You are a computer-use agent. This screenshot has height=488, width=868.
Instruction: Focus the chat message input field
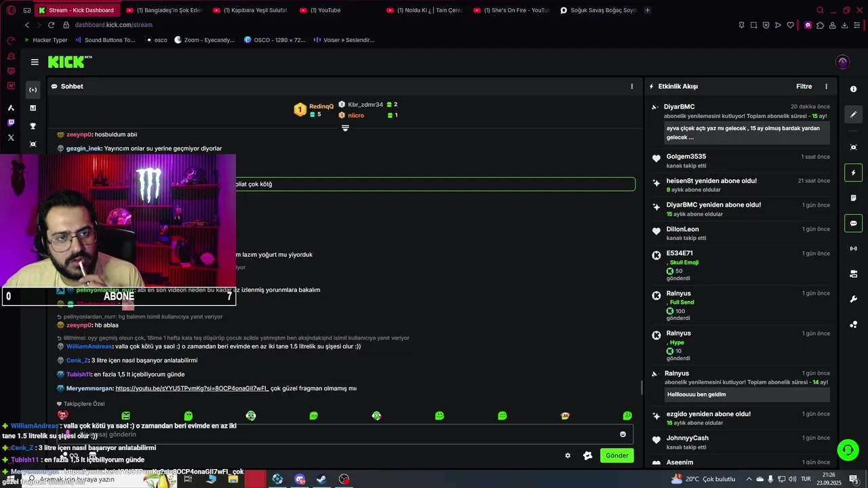coord(344,434)
